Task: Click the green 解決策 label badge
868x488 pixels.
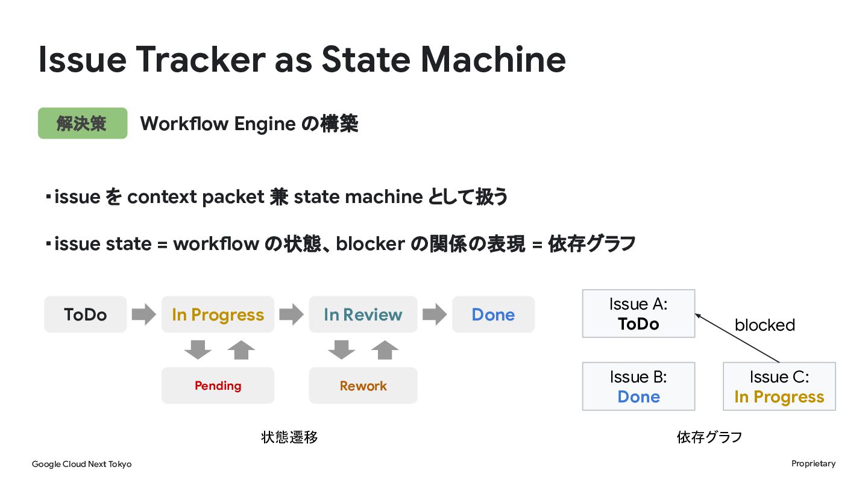Action: [x=83, y=124]
